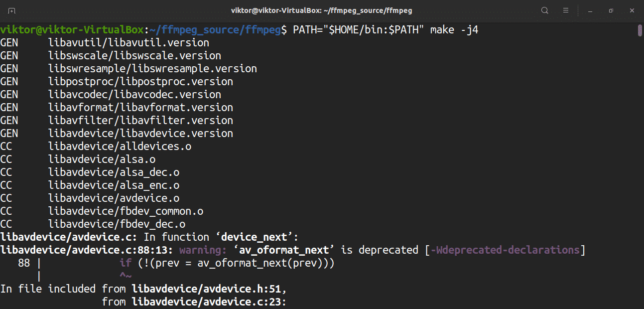Click the av_oformat_next(prev) code line
The image size is (644, 309).
point(227,263)
